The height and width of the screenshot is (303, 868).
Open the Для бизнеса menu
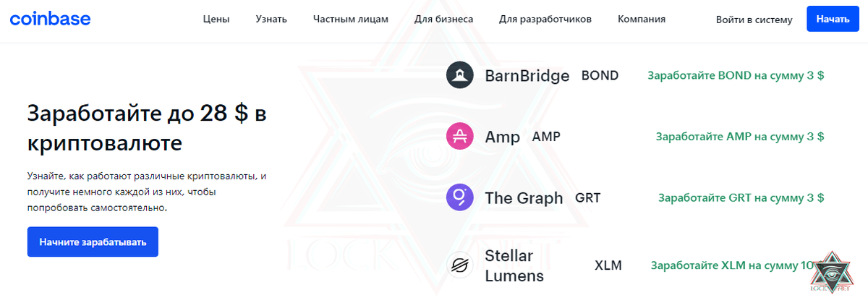(x=444, y=20)
